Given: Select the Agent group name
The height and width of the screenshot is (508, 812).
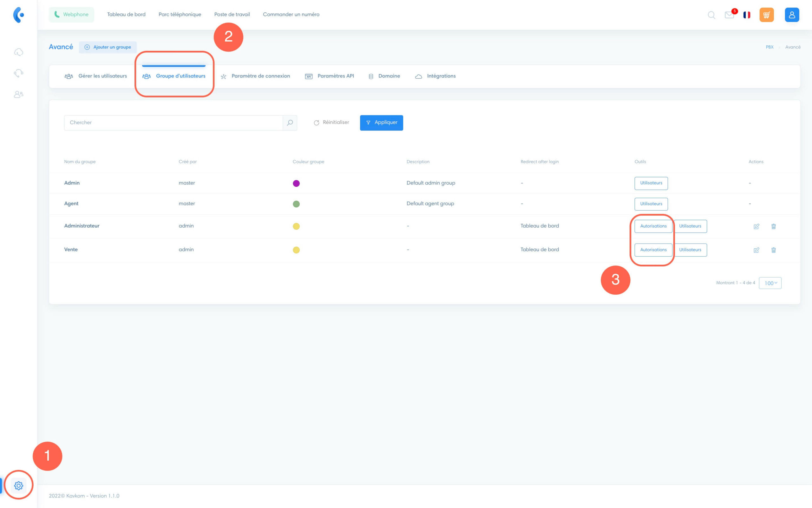Looking at the screenshot, I should [71, 204].
